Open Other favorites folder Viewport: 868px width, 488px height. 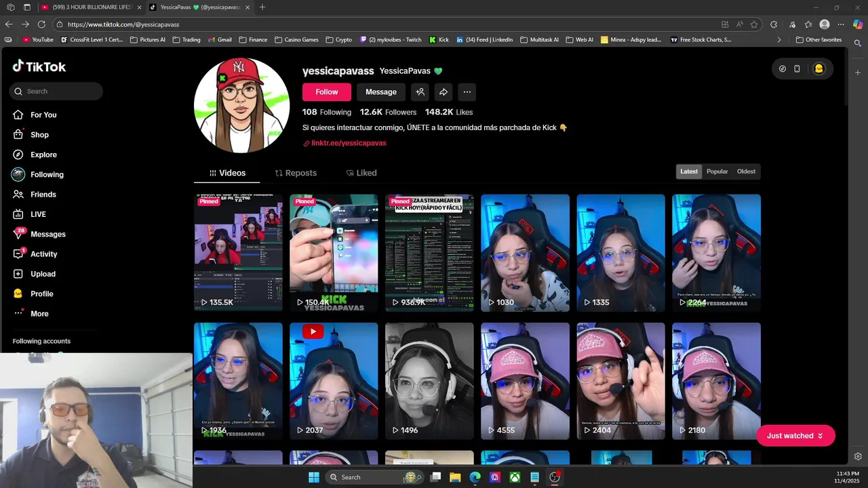click(818, 39)
